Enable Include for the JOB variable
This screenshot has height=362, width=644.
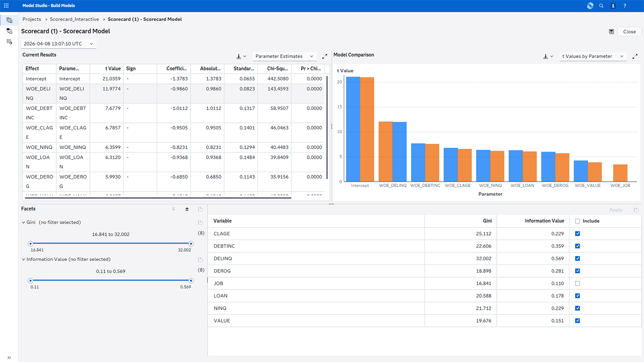577,283
